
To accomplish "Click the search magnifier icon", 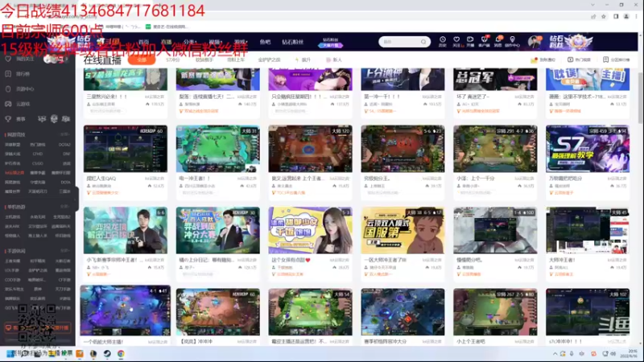I will click(423, 42).
